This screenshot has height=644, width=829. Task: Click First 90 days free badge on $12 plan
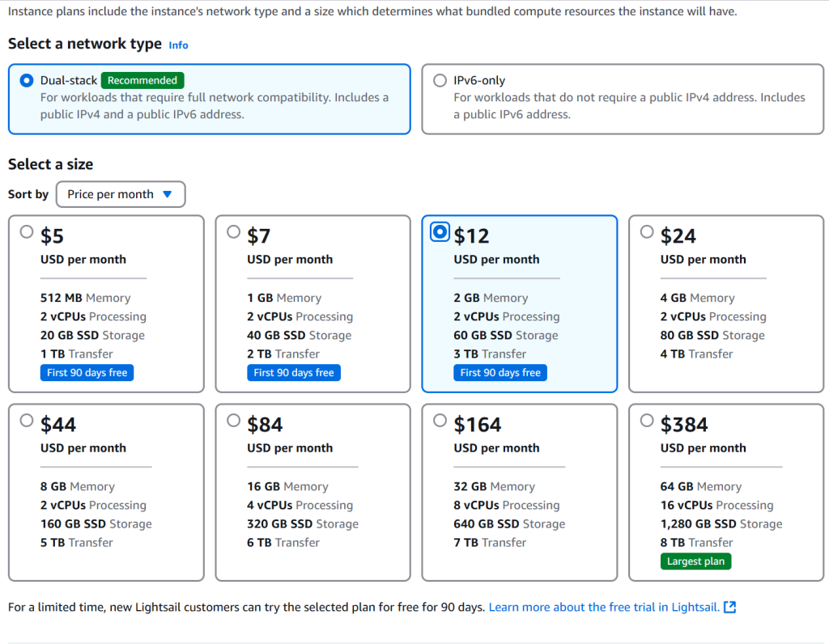[500, 373]
